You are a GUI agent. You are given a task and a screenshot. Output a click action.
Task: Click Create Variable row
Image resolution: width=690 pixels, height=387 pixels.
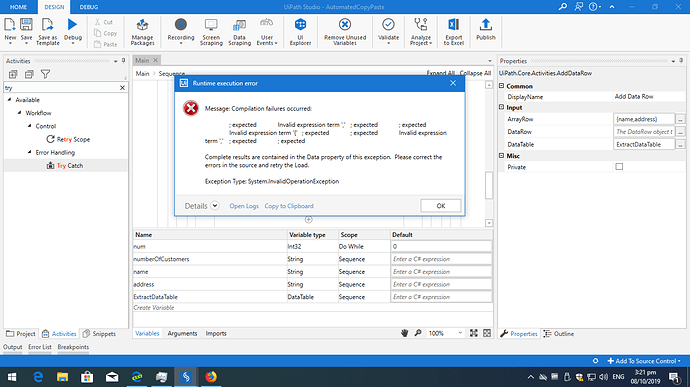click(x=312, y=307)
